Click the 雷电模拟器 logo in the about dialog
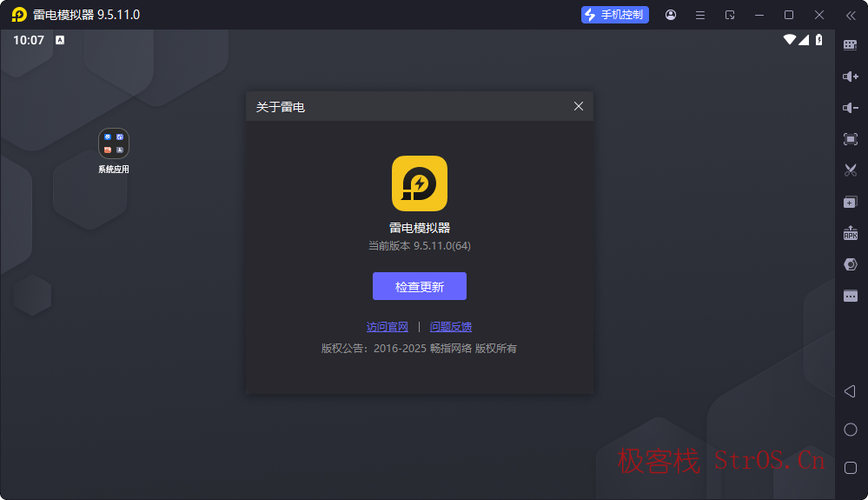Screen dimensions: 868x500 (x=419, y=183)
